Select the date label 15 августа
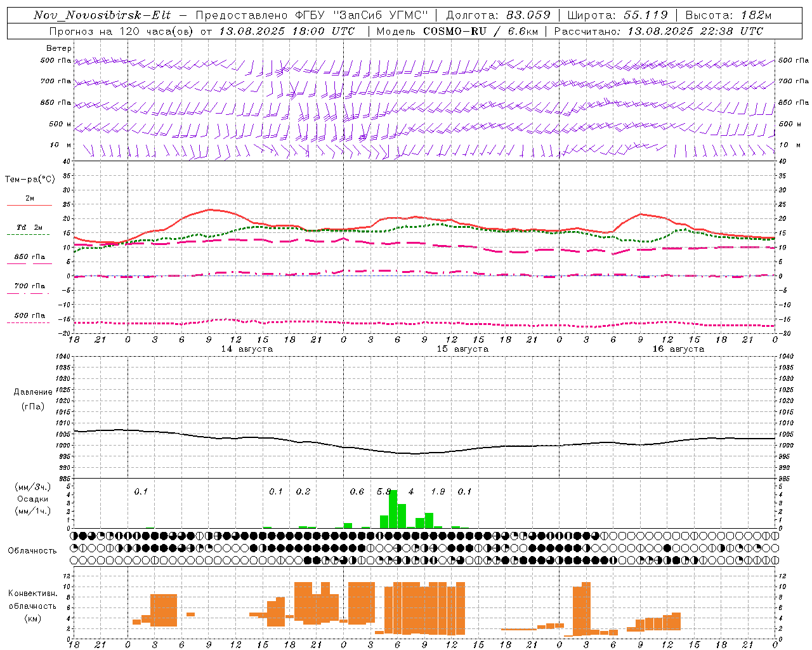This screenshot has height=650, width=812. tap(462, 349)
